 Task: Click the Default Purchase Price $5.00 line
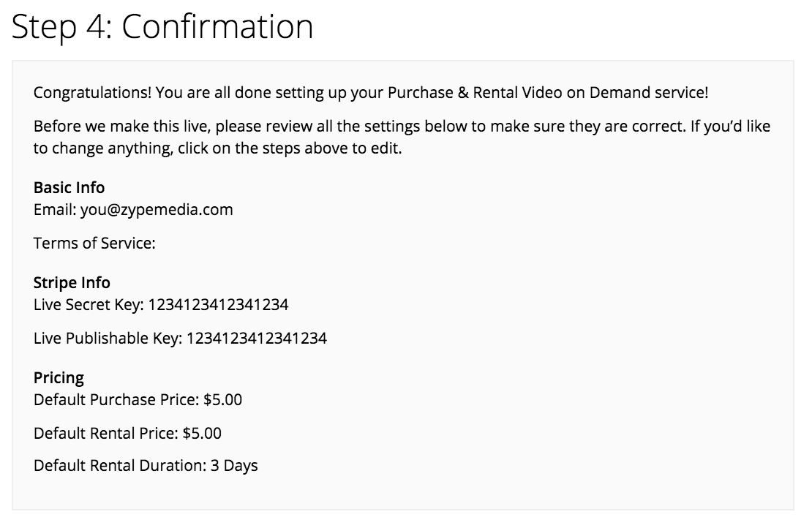tap(138, 399)
